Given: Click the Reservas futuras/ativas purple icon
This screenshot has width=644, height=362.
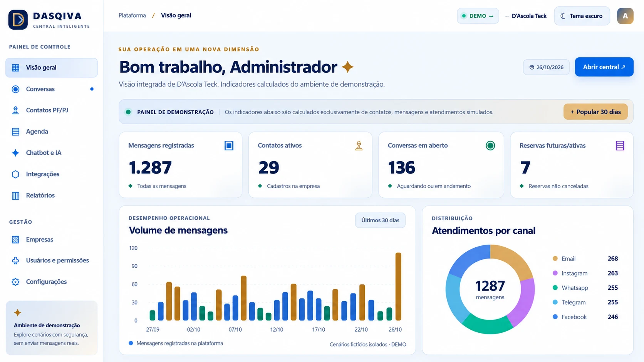Looking at the screenshot, I should tap(620, 145).
